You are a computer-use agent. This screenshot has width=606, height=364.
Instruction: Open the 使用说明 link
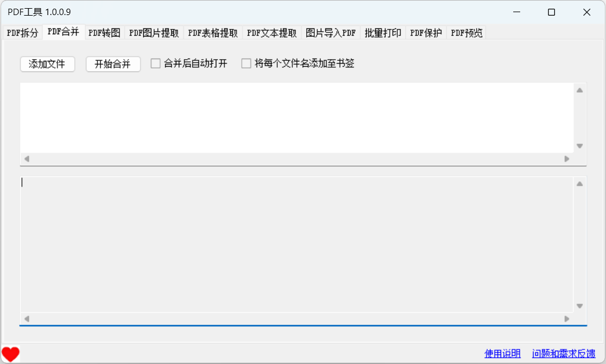(502, 354)
